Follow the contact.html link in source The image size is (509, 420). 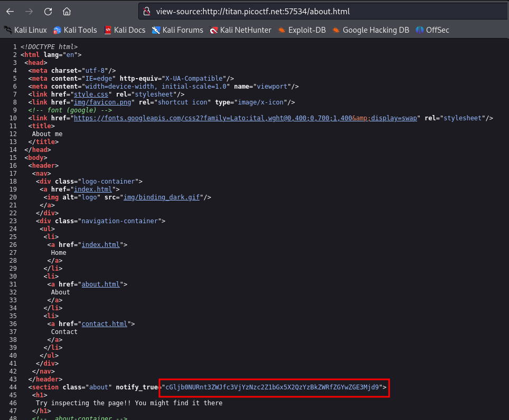tap(104, 324)
